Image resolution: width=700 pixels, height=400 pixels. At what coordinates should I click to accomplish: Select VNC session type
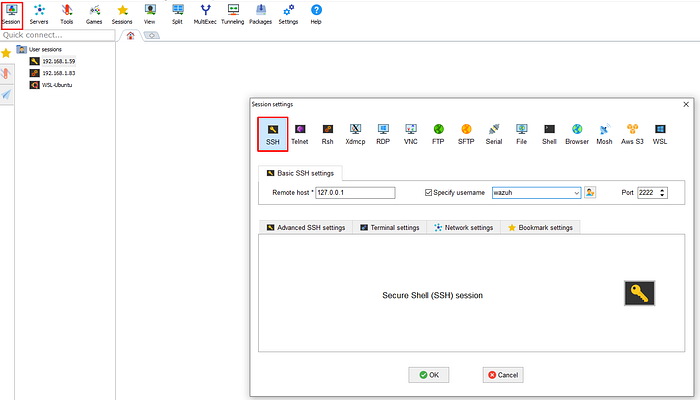[411, 134]
